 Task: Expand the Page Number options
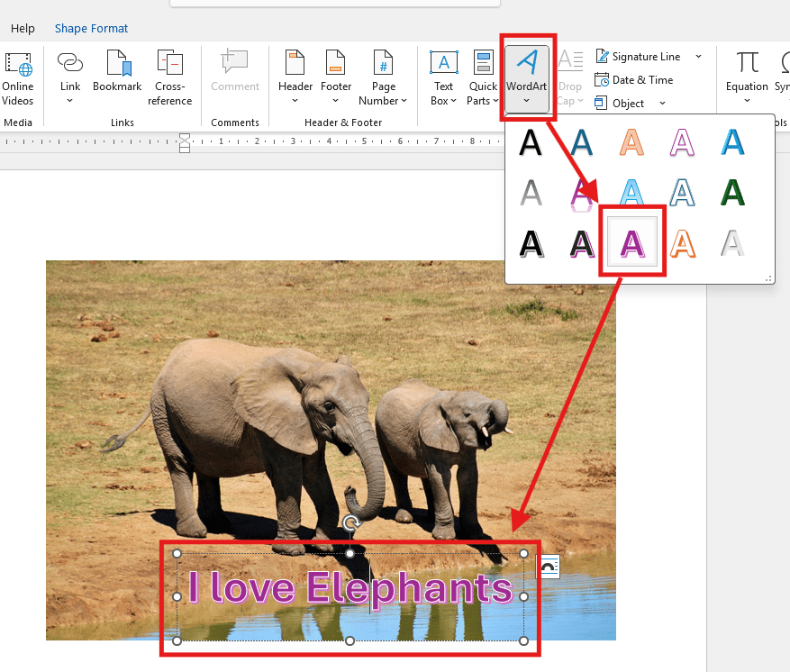(x=383, y=77)
